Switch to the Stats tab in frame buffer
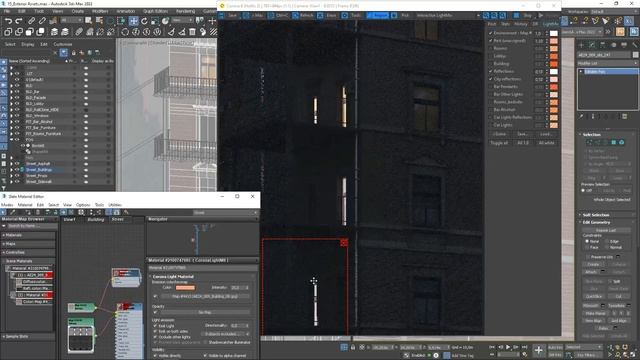This screenshot has height=360, width=640. [x=505, y=24]
